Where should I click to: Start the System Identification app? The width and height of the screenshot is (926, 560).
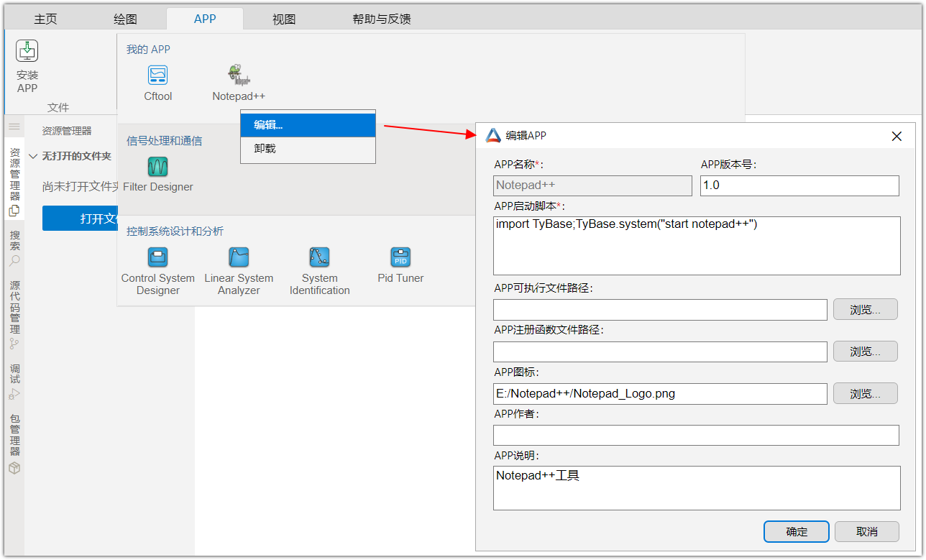[319, 257]
